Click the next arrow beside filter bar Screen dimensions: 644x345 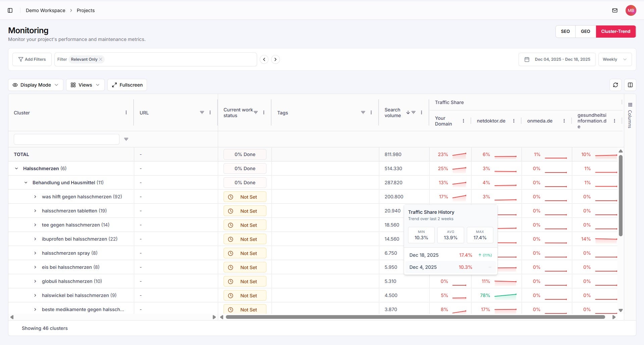[275, 59]
